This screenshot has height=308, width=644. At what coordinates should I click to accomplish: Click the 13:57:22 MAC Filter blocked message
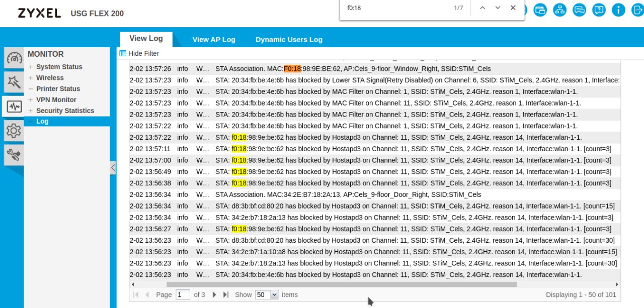pyautogui.click(x=396, y=126)
